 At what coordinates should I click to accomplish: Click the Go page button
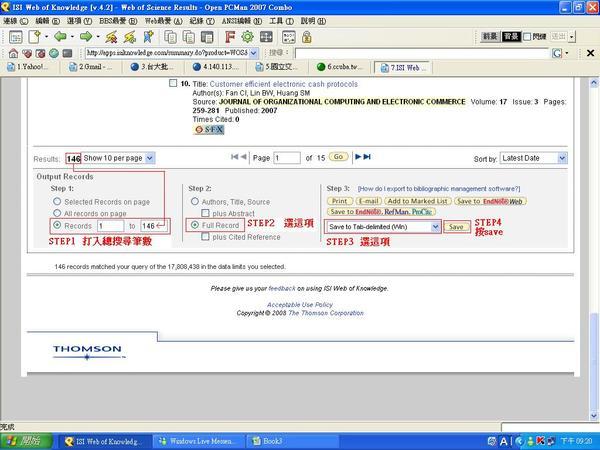[338, 157]
